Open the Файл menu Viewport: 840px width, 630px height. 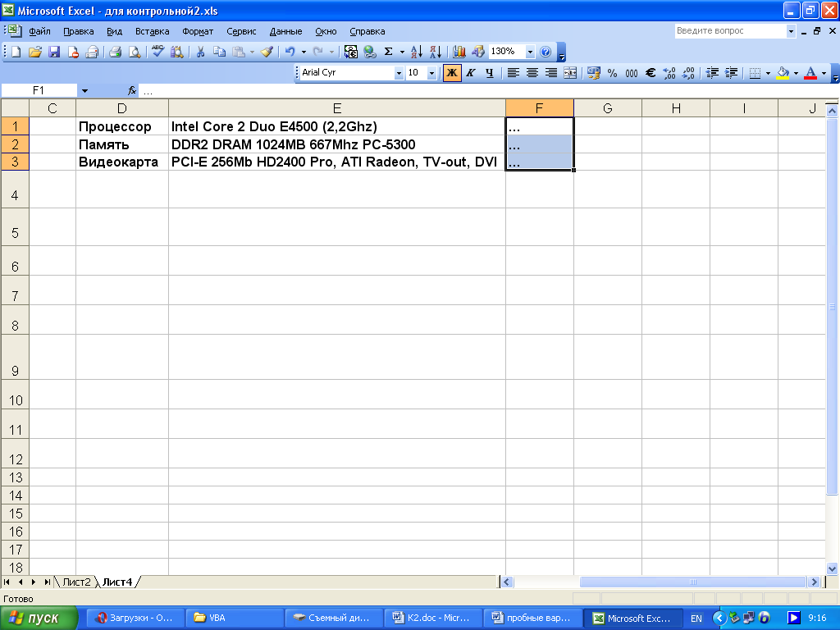click(39, 31)
